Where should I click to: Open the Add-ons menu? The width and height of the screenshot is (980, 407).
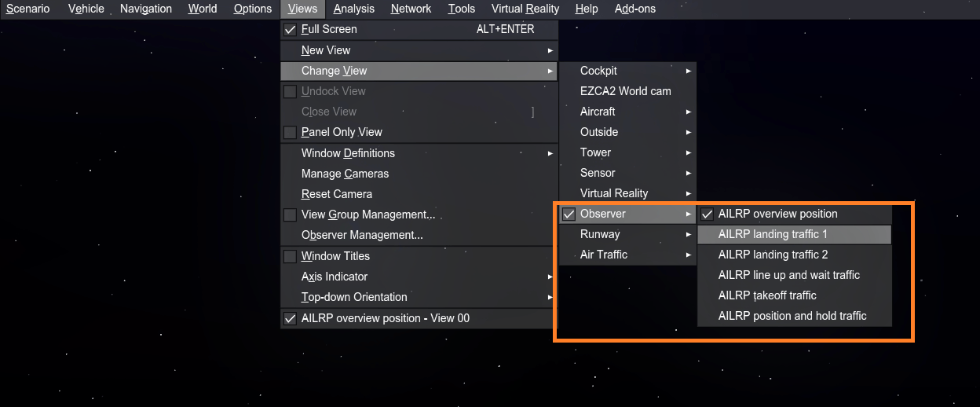[x=634, y=9]
